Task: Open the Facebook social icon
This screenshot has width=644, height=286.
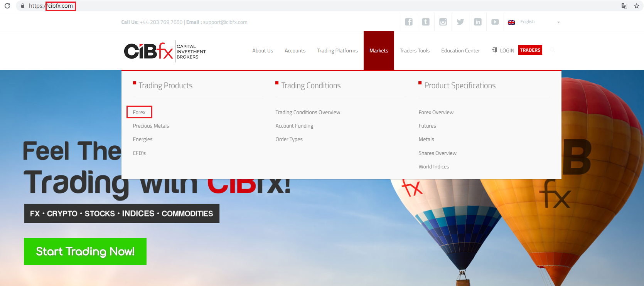Action: coord(409,22)
